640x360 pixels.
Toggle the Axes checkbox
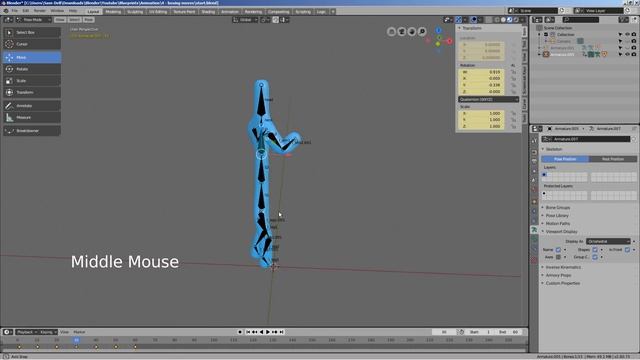(x=558, y=257)
